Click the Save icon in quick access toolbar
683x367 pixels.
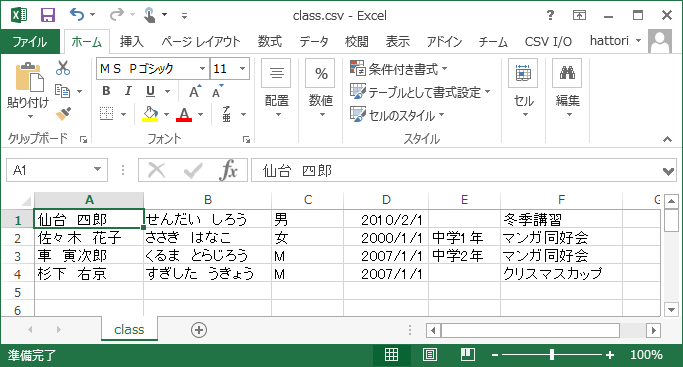point(48,15)
